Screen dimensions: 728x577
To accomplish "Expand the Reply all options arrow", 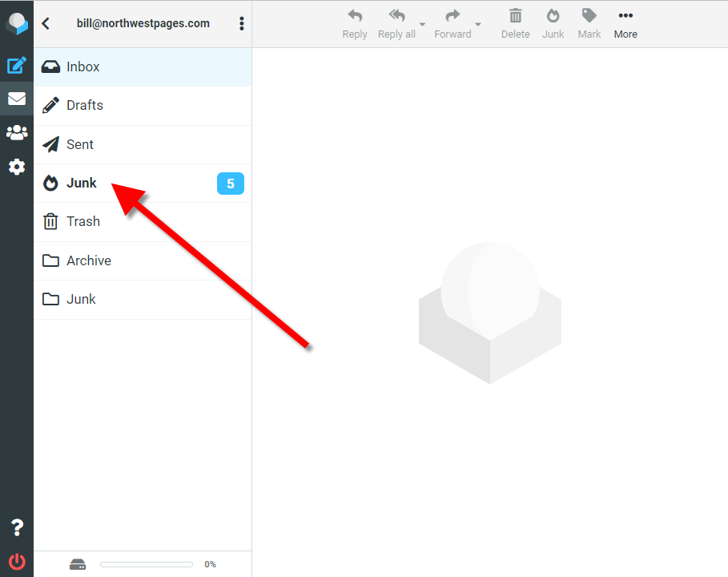I will pyautogui.click(x=423, y=24).
